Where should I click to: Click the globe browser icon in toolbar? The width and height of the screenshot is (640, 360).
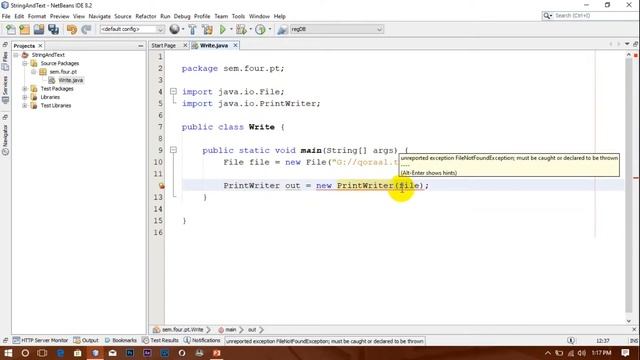coord(174,29)
